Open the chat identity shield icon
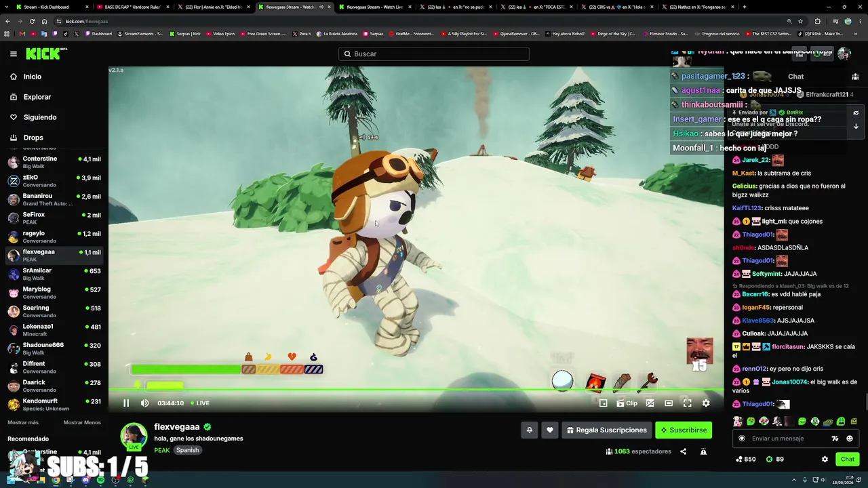The image size is (868, 488). click(742, 439)
